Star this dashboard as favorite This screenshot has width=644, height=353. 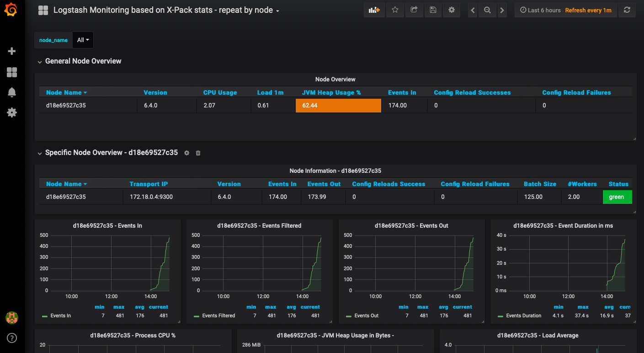pyautogui.click(x=395, y=10)
